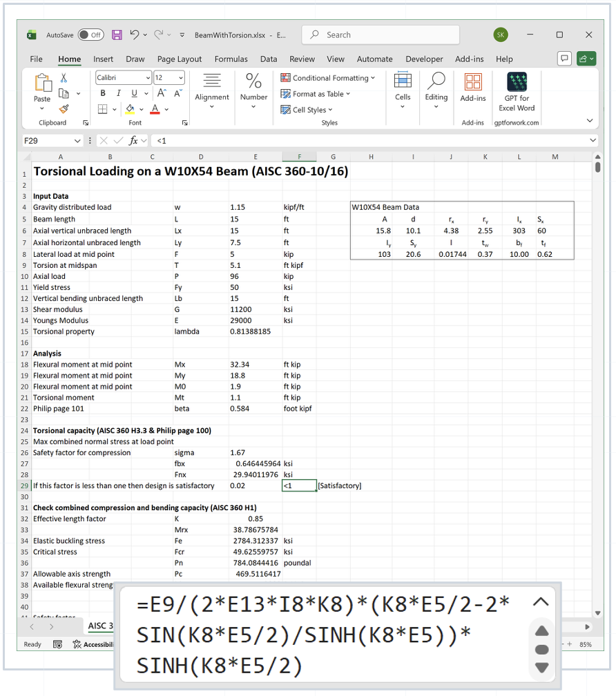
Task: Toggle Bold formatting
Action: click(x=103, y=93)
